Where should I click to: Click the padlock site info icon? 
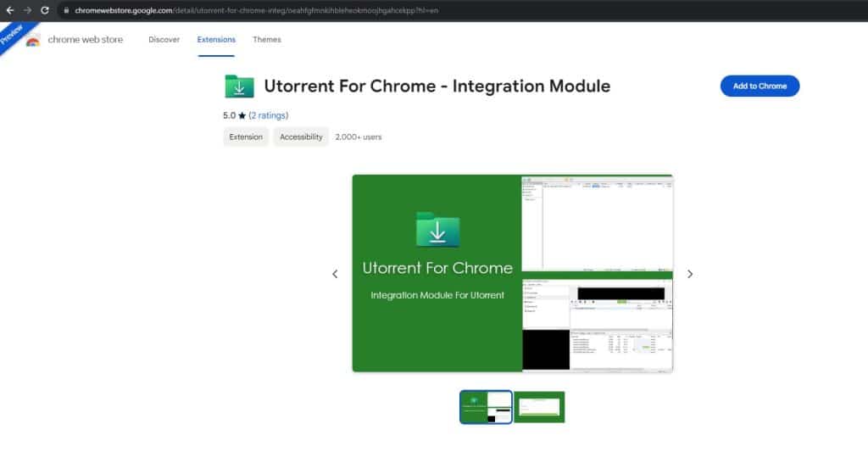tap(66, 10)
